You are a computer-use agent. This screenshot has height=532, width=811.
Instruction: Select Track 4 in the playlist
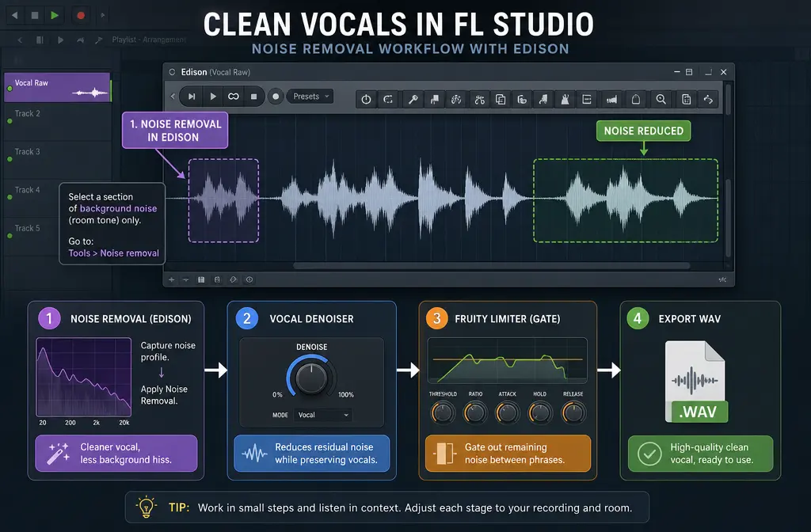pyautogui.click(x=57, y=198)
